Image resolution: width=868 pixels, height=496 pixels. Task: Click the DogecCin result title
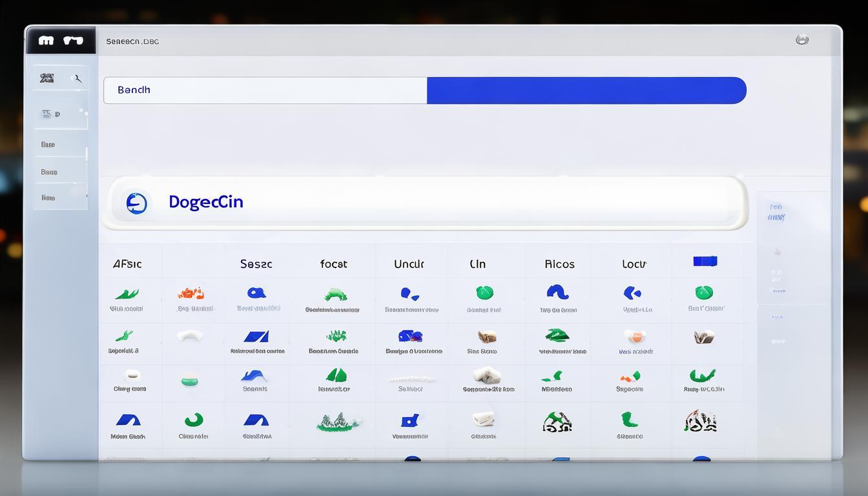pos(206,202)
